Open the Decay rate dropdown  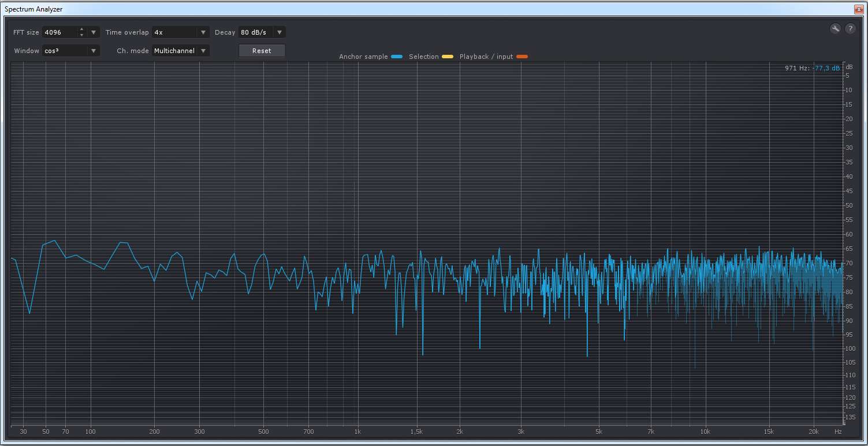click(280, 32)
